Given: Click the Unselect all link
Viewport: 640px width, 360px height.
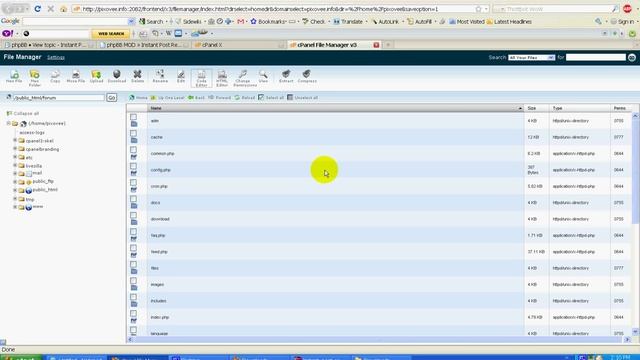Looking at the screenshot, I should click(302, 98).
